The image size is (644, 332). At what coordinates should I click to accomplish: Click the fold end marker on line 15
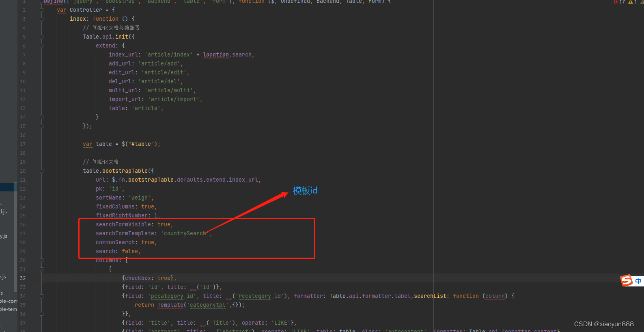tap(41, 126)
